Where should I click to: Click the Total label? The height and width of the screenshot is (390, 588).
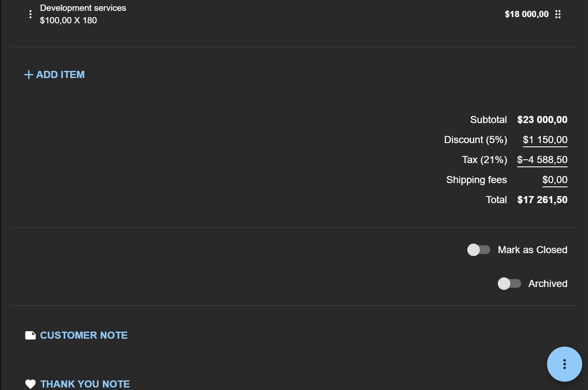pos(497,200)
